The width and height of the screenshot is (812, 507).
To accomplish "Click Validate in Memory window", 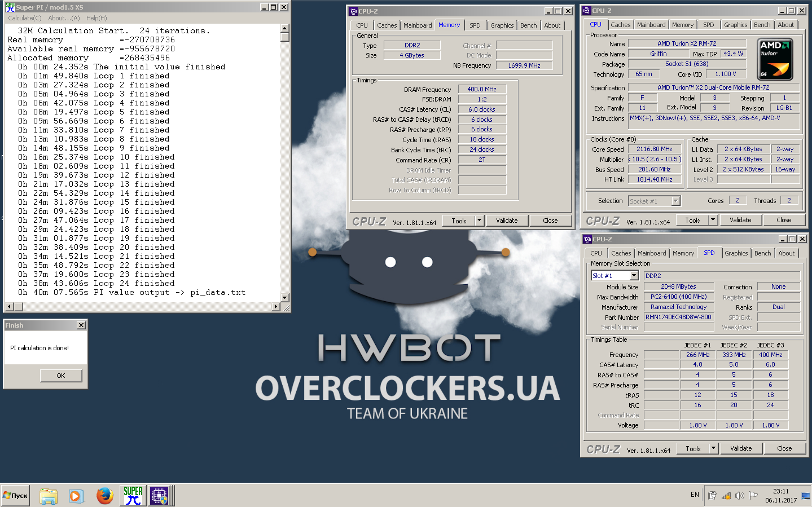I will (x=507, y=221).
